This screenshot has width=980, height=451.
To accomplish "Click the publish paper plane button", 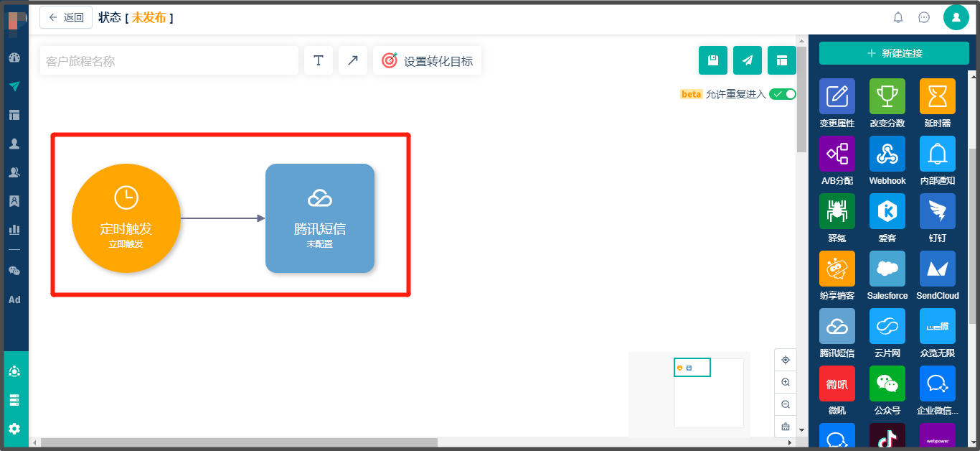I will pyautogui.click(x=748, y=60).
